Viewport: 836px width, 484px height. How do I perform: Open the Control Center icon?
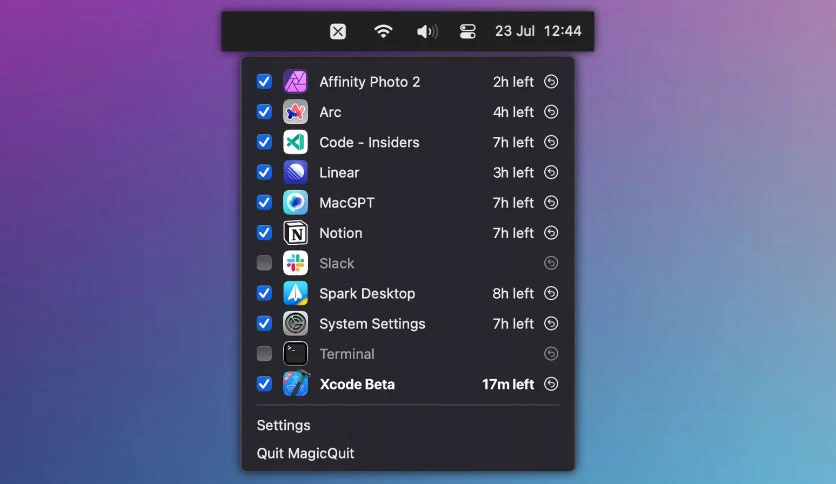pos(468,31)
